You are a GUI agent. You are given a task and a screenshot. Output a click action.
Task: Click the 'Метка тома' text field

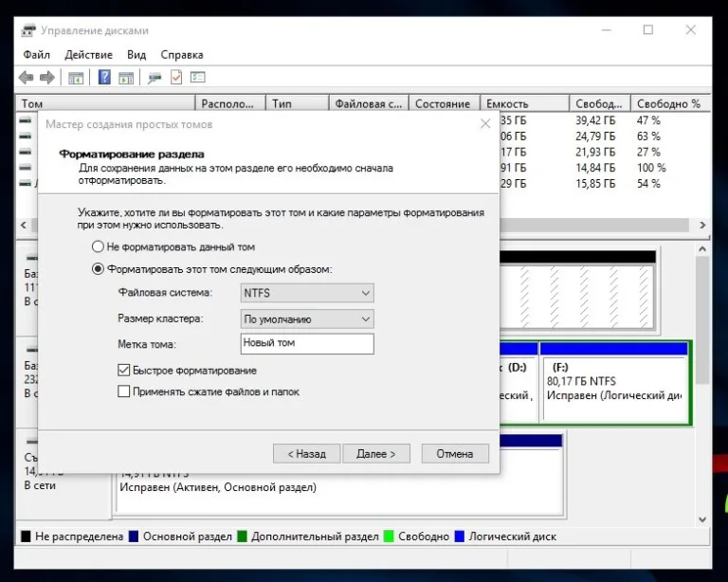307,343
